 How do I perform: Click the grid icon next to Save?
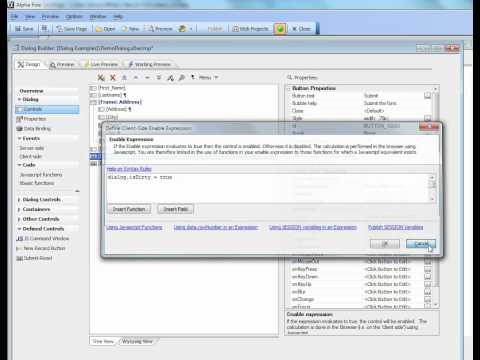point(45,29)
